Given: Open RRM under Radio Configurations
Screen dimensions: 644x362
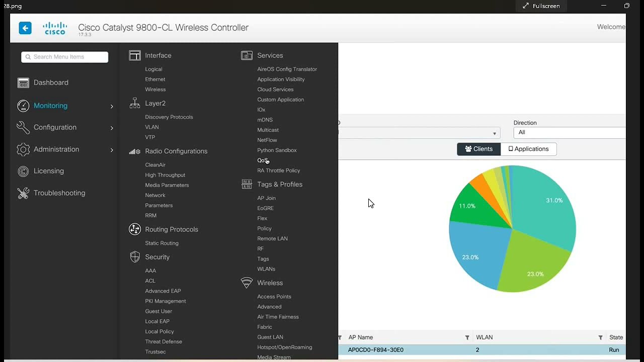Looking at the screenshot, I should click(151, 215).
